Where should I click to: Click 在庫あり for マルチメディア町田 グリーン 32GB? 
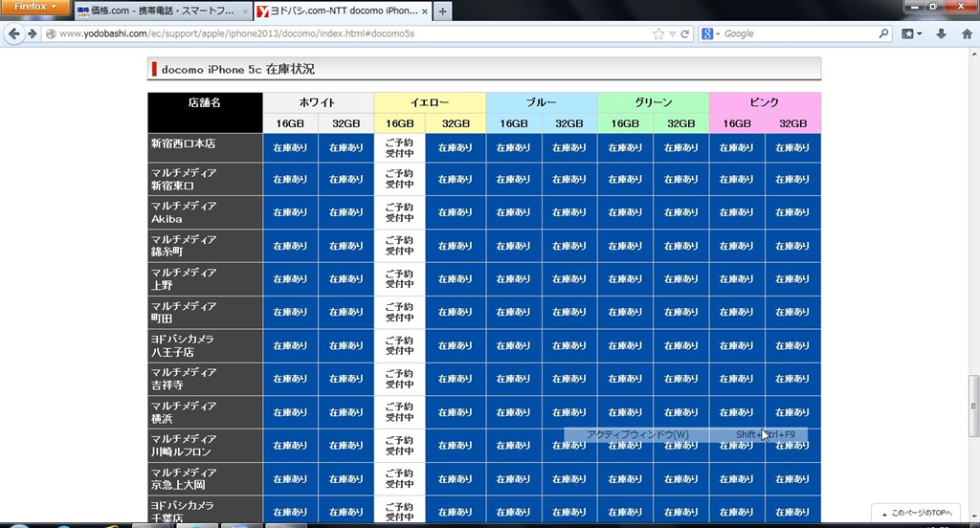[681, 313]
